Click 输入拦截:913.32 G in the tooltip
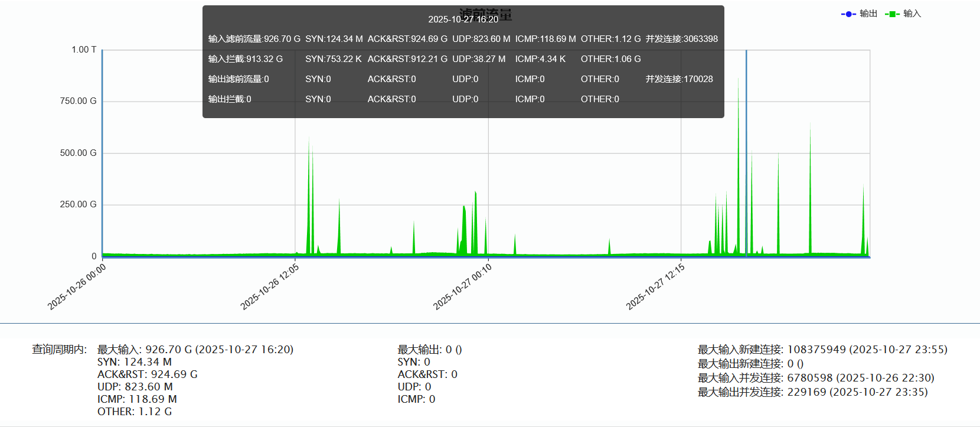Screen dimensions: 980x427 click(x=246, y=59)
